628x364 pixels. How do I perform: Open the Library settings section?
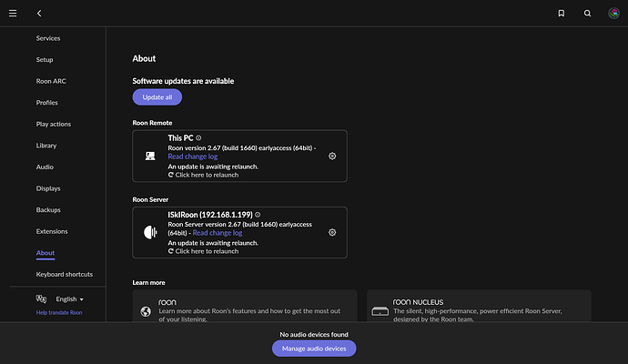point(46,146)
